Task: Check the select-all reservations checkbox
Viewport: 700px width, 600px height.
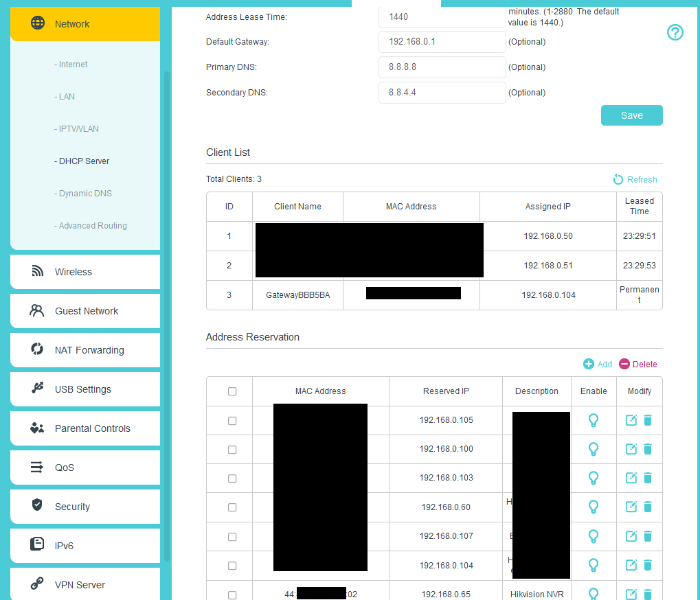Action: [x=232, y=391]
